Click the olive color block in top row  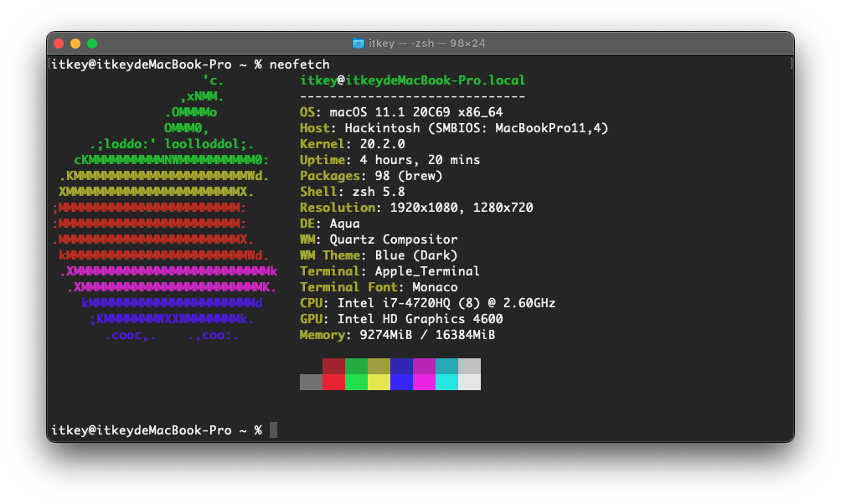[379, 366]
